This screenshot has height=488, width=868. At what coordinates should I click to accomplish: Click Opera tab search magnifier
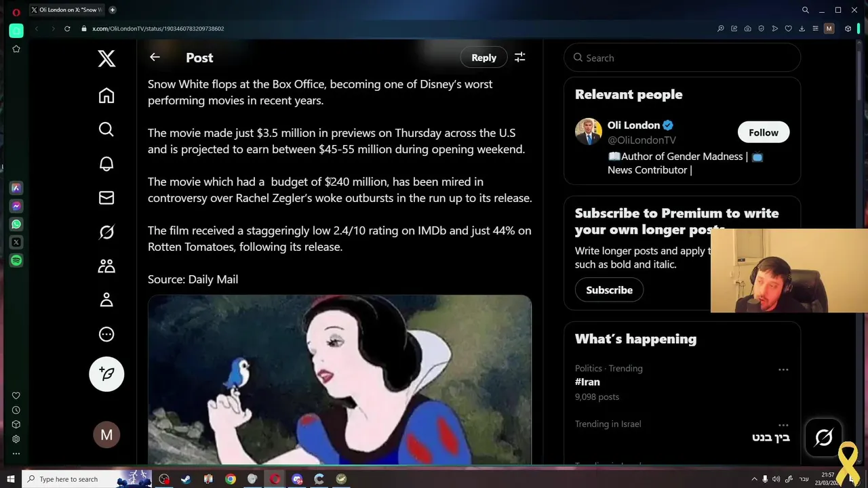[806, 10]
